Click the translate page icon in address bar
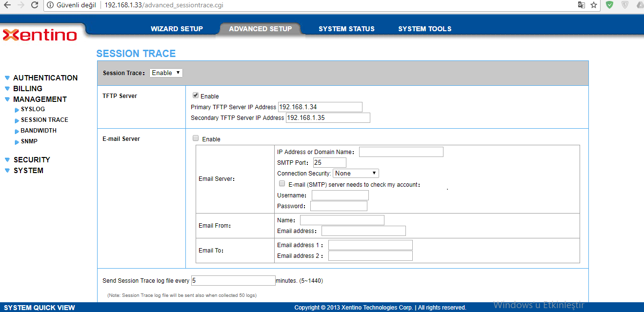Screen dimensions: 644x312 point(581,5)
